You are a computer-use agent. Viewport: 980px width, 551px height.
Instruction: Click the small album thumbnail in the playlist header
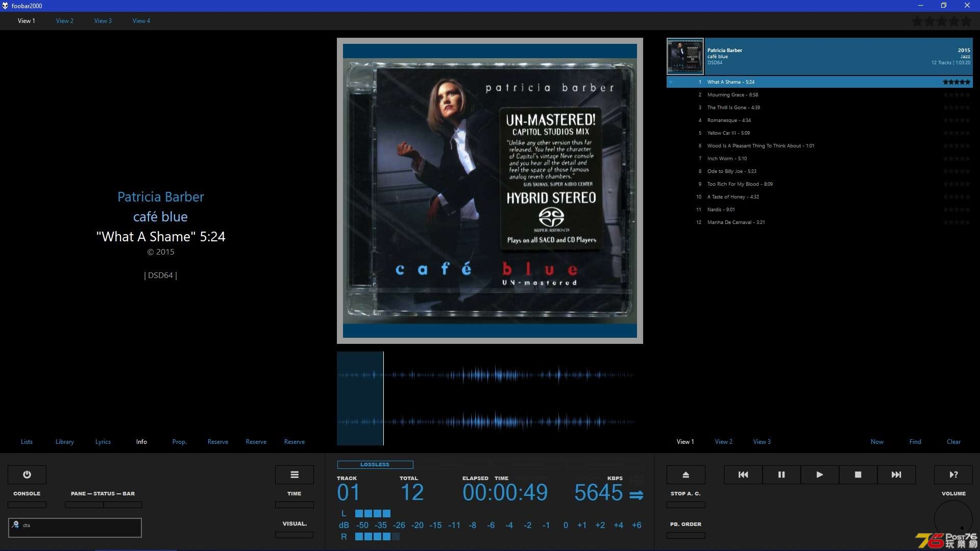685,57
